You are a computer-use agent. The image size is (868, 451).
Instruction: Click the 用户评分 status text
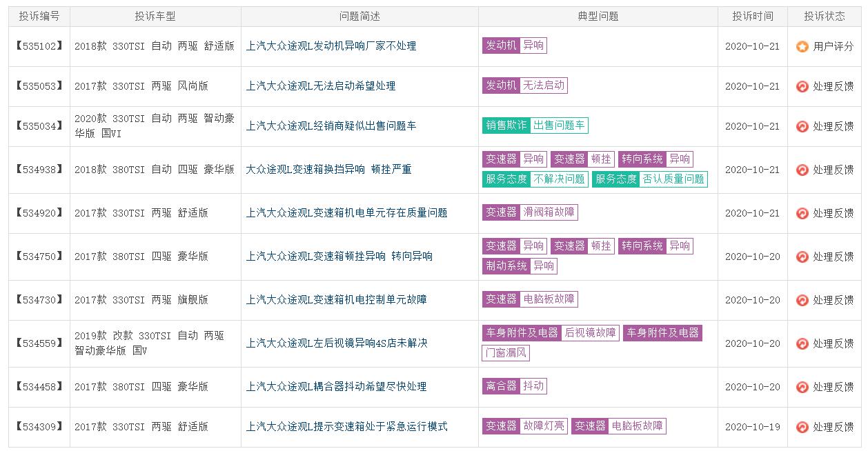tap(833, 46)
